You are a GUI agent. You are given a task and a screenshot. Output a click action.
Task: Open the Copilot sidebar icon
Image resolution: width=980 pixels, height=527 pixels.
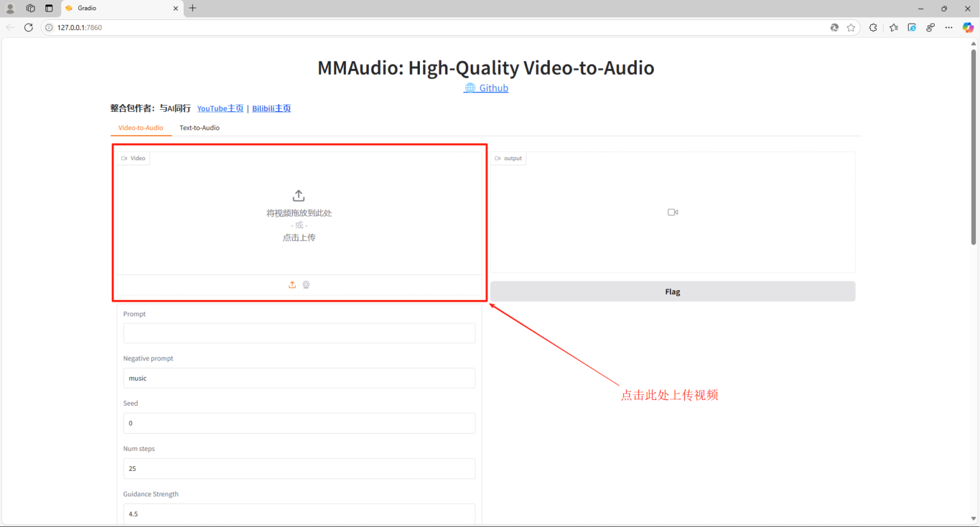coord(968,27)
